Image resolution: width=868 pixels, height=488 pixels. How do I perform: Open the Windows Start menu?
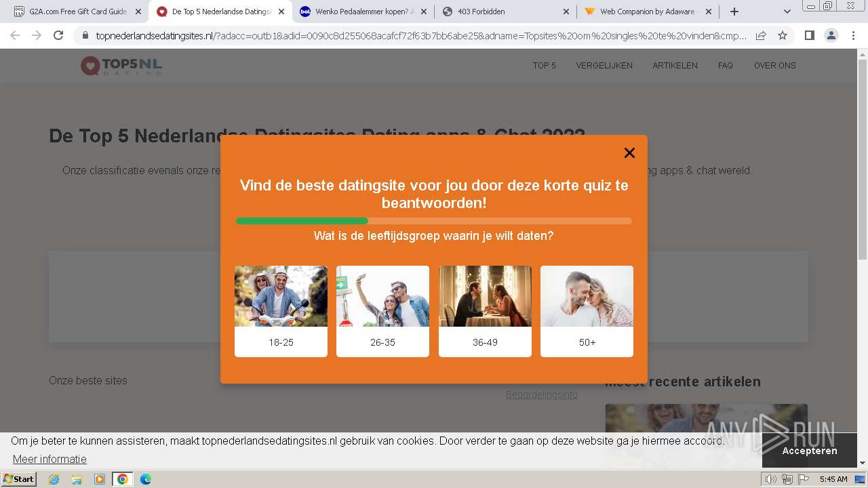[19, 479]
